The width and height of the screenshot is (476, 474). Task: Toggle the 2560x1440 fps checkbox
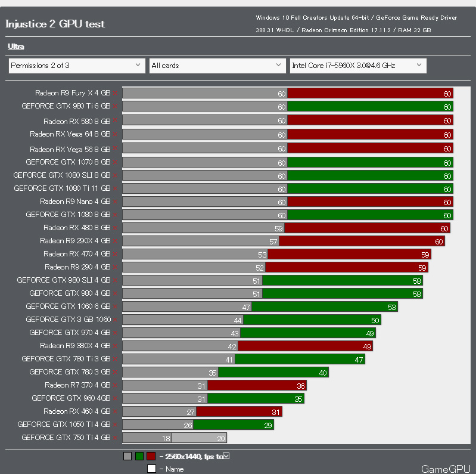[x=226, y=456]
